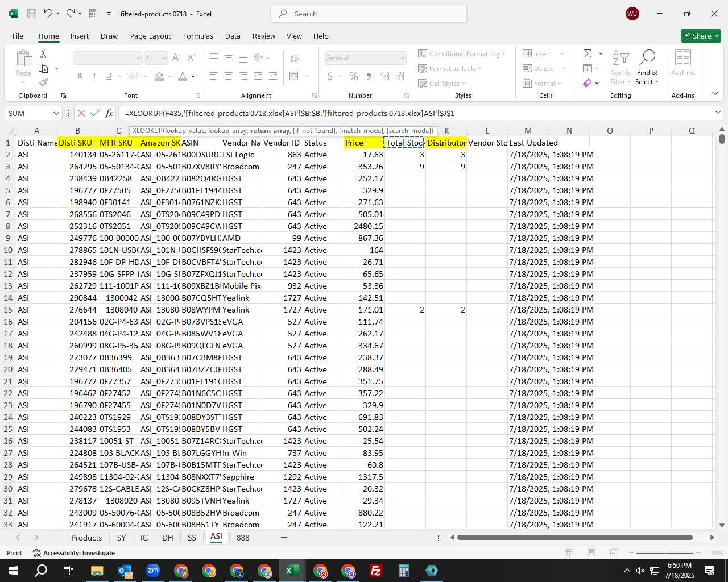Select the 888 sheet tab
This screenshot has width=728, height=582.
click(x=243, y=537)
